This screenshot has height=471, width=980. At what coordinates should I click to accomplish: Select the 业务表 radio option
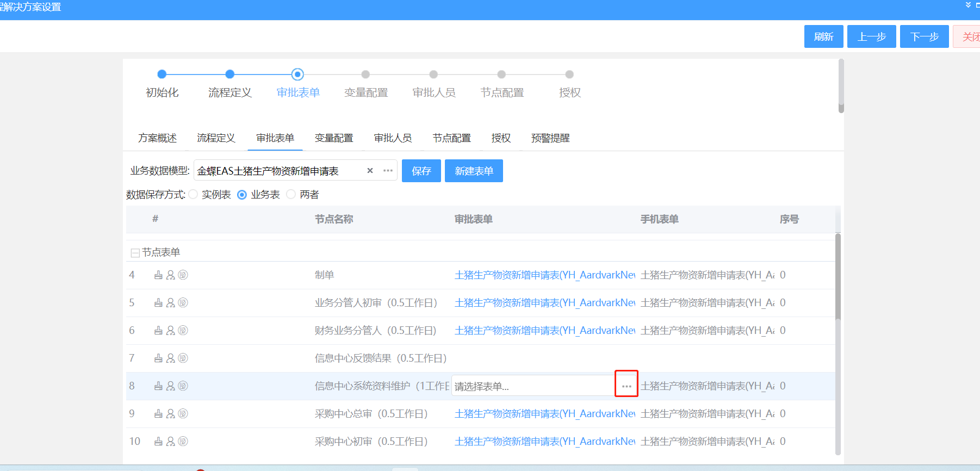click(x=242, y=195)
